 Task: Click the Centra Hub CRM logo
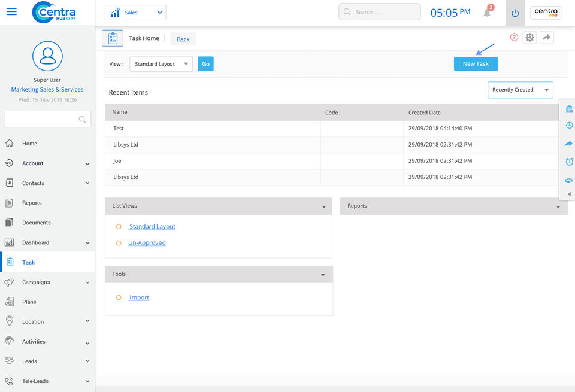(54, 13)
